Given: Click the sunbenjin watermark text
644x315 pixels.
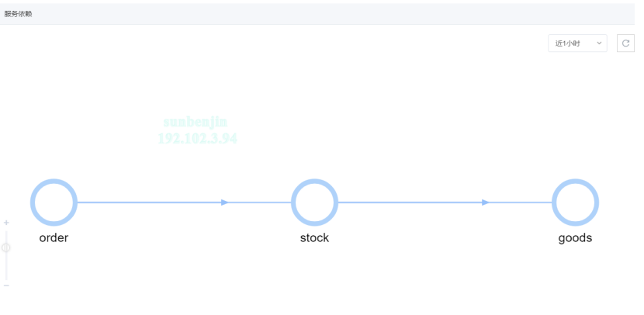Looking at the screenshot, I should coord(196,123).
